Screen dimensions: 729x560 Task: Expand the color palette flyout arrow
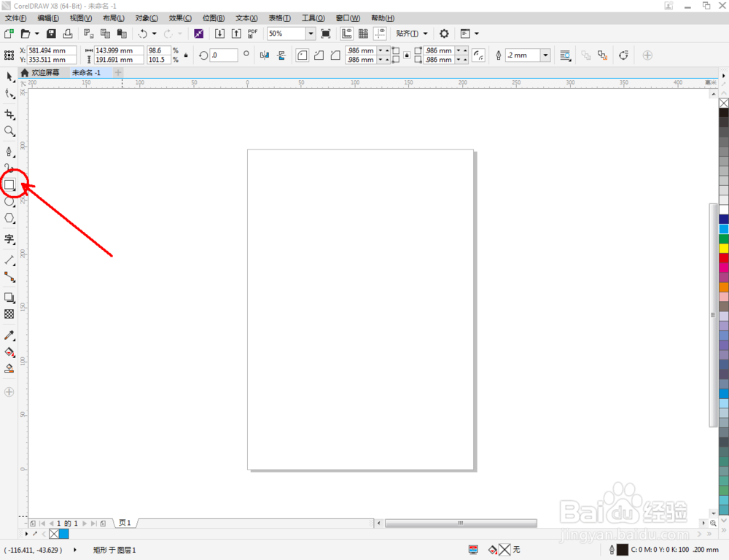pyautogui.click(x=723, y=75)
